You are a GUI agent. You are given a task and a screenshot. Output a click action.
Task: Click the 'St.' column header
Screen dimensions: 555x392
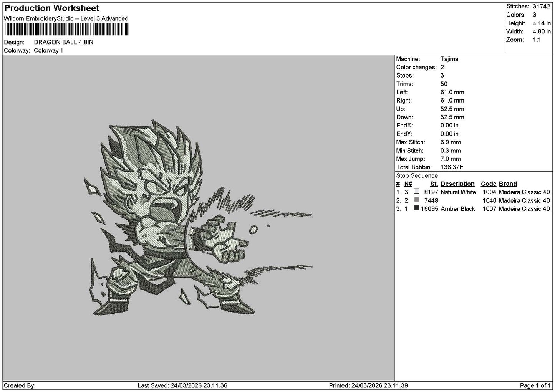coord(434,184)
